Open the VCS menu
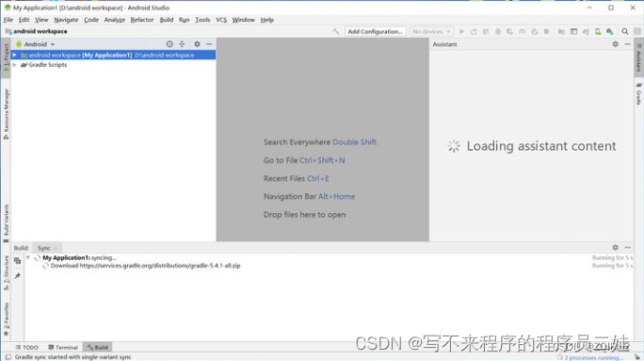 (221, 20)
